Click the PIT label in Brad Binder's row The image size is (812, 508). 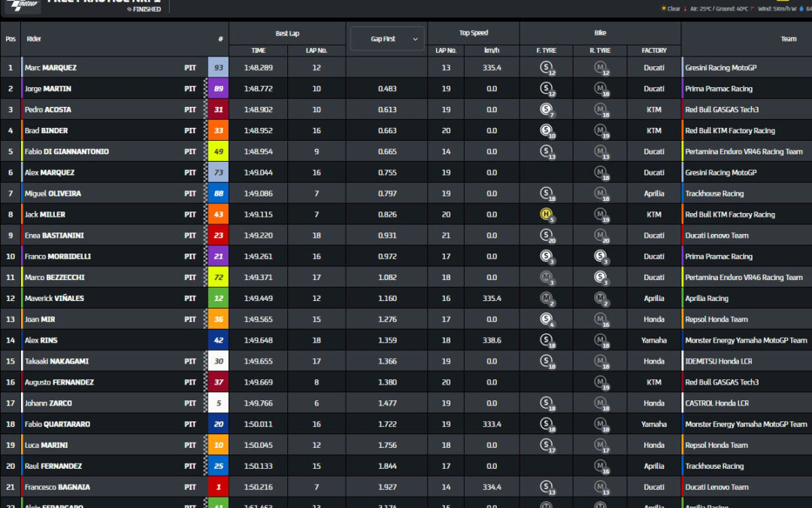pos(190,131)
